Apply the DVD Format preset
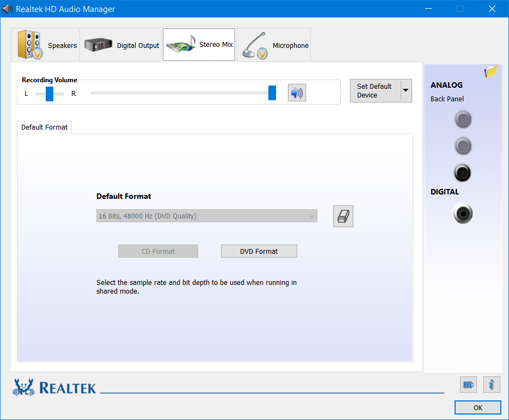The width and height of the screenshot is (509, 420). click(259, 252)
